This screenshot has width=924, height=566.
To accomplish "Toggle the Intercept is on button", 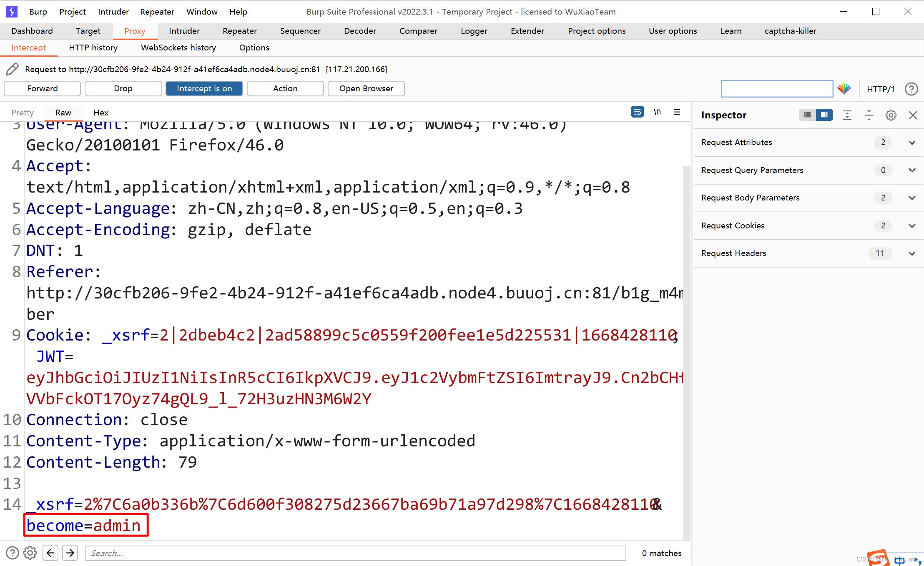I will [205, 88].
